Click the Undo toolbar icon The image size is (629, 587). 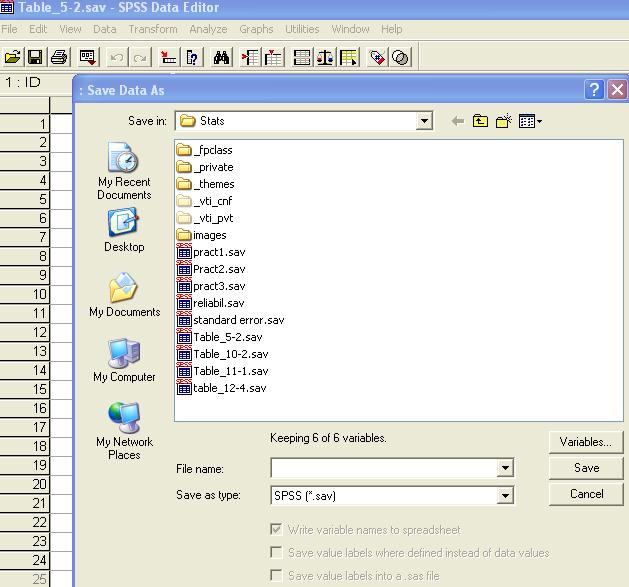(x=117, y=58)
